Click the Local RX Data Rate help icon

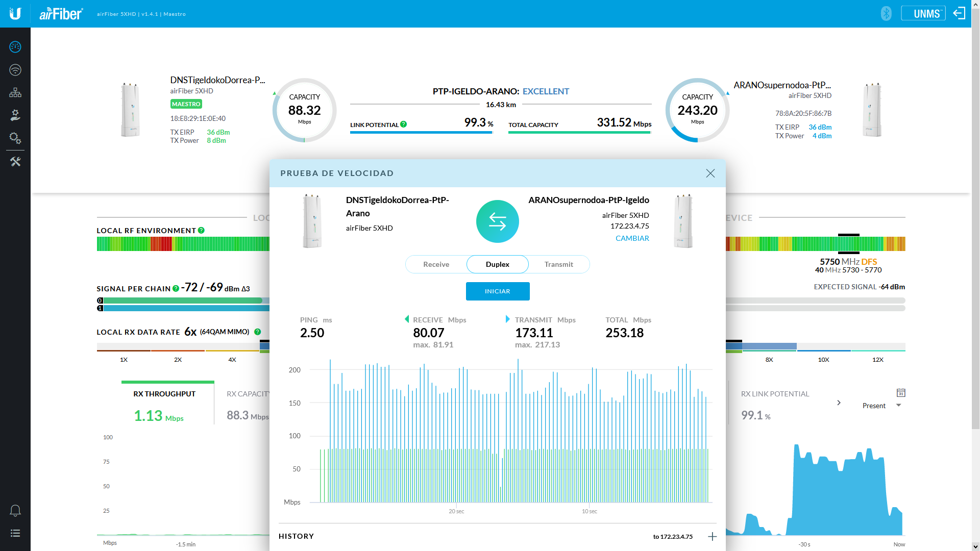[258, 332]
